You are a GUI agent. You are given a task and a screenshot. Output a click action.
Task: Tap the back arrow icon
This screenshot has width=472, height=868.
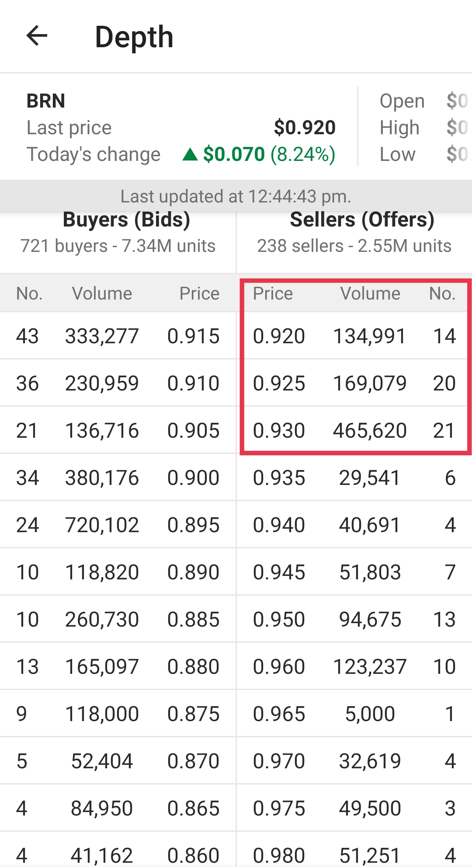coord(37,36)
